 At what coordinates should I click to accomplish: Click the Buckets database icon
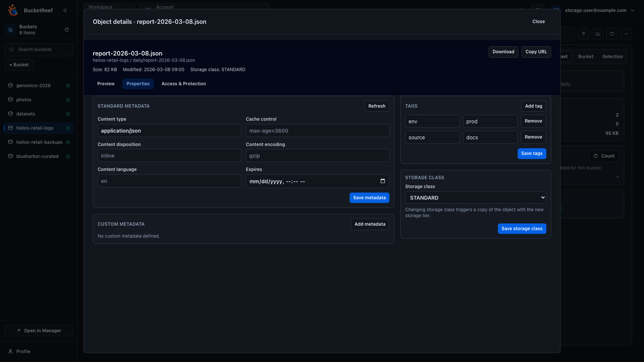(x=10, y=30)
